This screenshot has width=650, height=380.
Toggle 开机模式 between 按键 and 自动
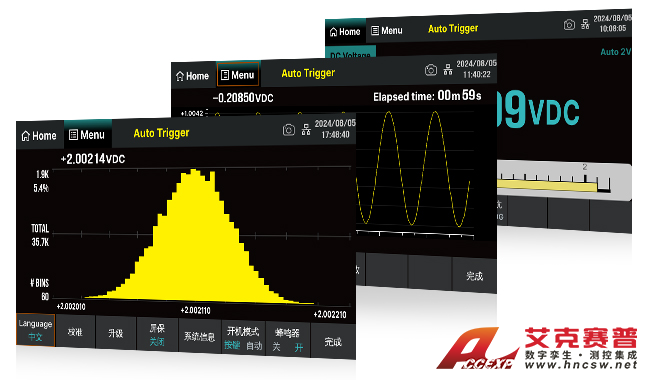pyautogui.click(x=243, y=338)
